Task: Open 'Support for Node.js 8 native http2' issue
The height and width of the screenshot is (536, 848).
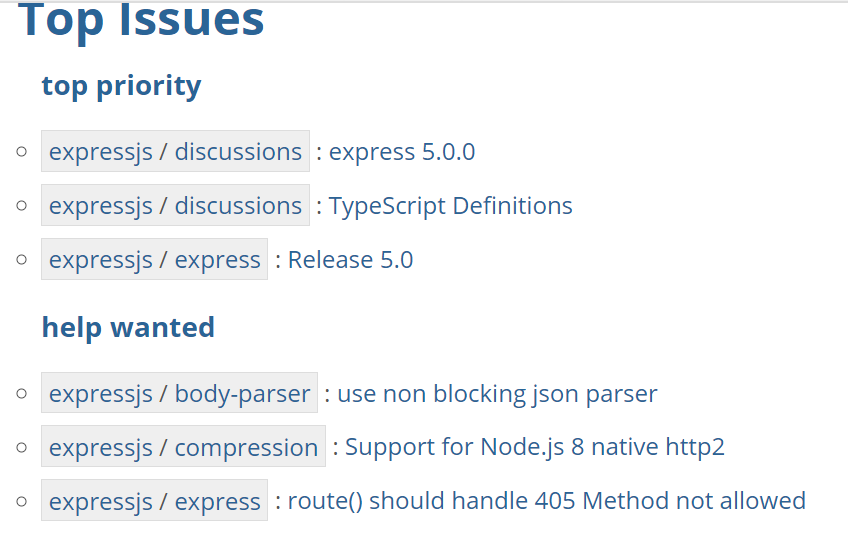Action: point(535,447)
